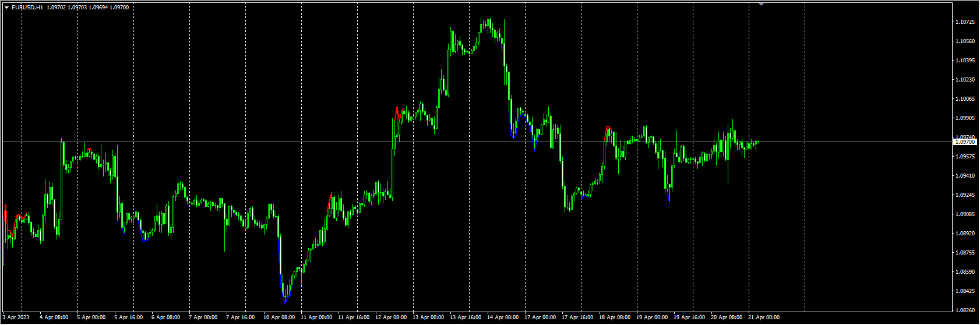Click the 5 Apr 16:00 time label

click(129, 317)
